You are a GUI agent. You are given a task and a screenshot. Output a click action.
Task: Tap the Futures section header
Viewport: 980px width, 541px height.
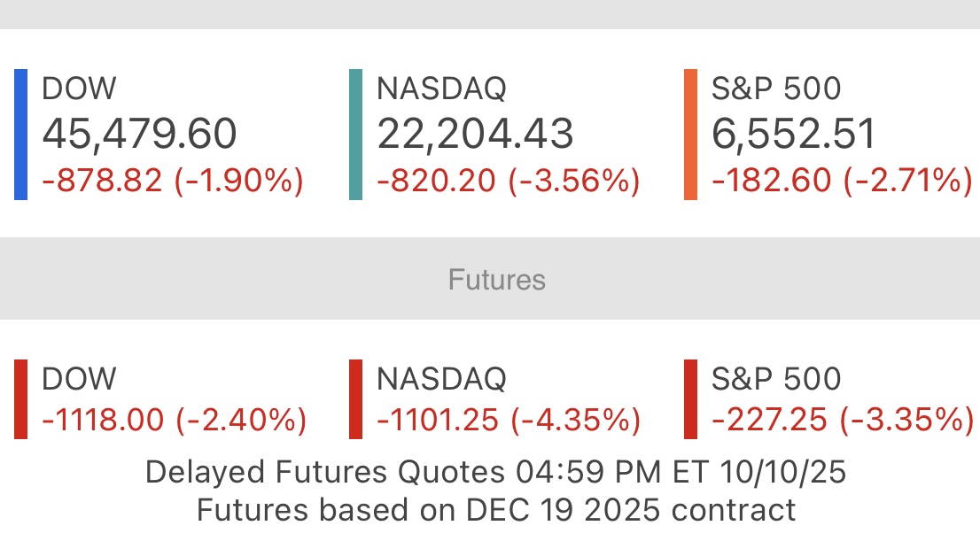(x=496, y=280)
